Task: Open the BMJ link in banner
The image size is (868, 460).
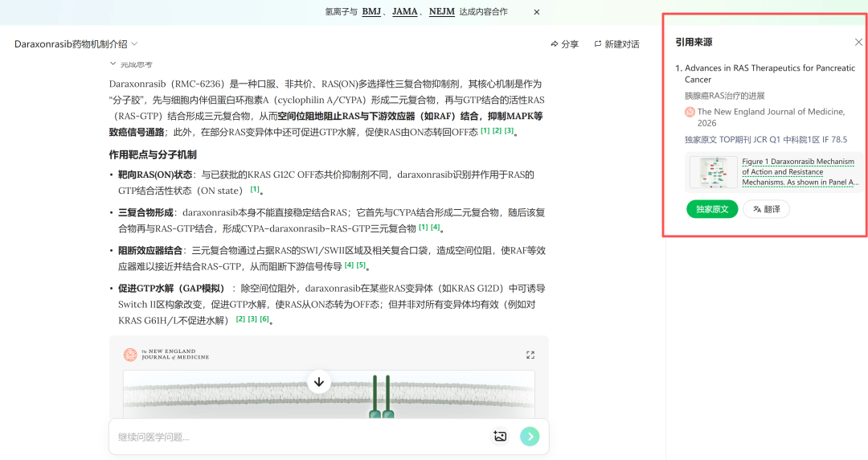Action: point(371,11)
